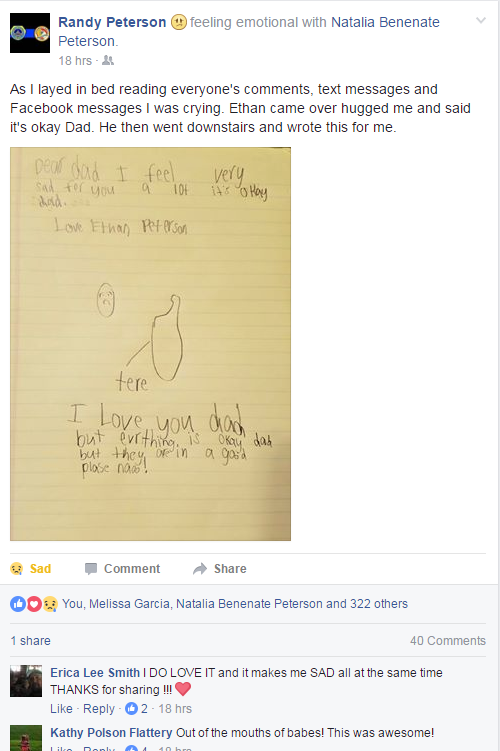Click the Share arrow icon
The width and height of the screenshot is (500, 751).
click(200, 569)
